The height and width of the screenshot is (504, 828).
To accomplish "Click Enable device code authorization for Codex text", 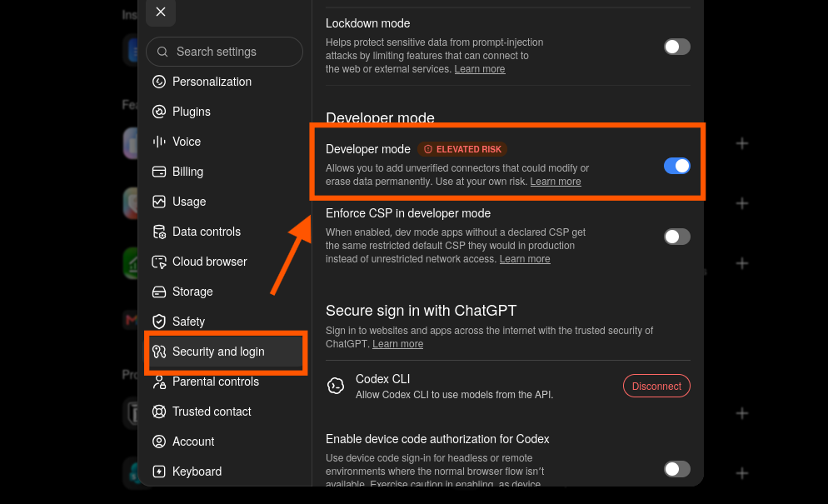I will pyautogui.click(x=437, y=440).
